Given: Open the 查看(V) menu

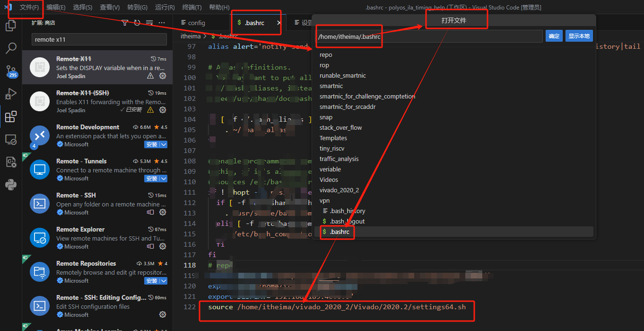Looking at the screenshot, I should 110,7.
